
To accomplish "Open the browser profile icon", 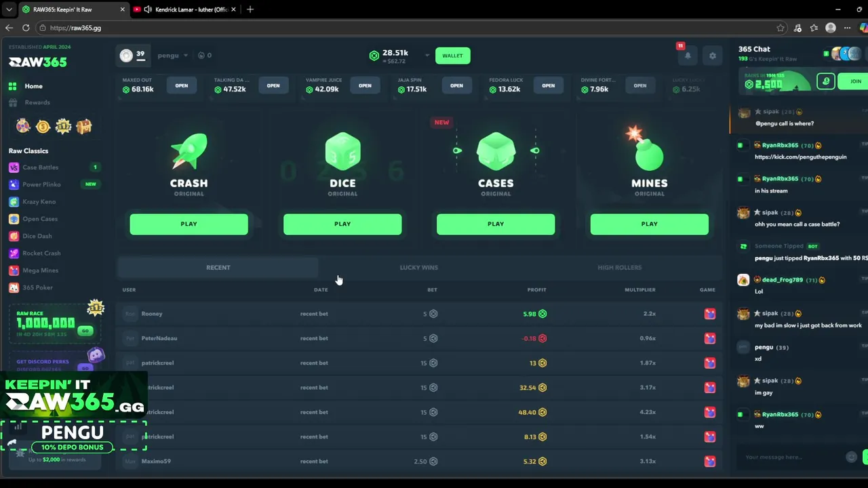I will [831, 28].
